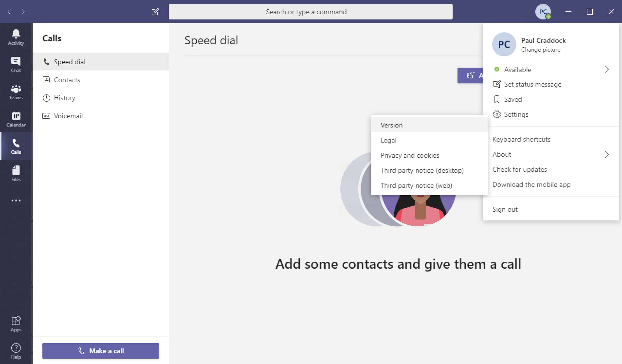Open the Activity bell in sidebar
The image size is (622, 364).
(16, 37)
